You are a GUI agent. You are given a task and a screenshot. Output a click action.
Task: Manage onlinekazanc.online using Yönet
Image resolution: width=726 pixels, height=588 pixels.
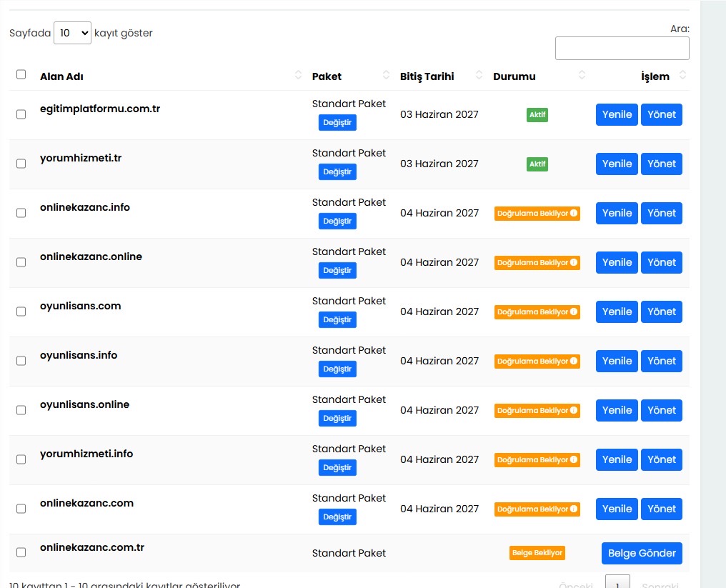pyautogui.click(x=661, y=262)
